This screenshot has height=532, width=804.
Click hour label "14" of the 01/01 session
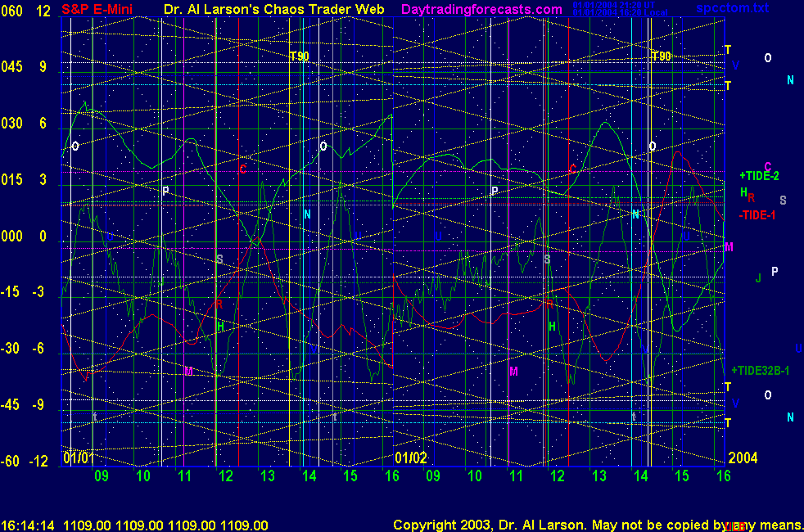[x=309, y=476]
